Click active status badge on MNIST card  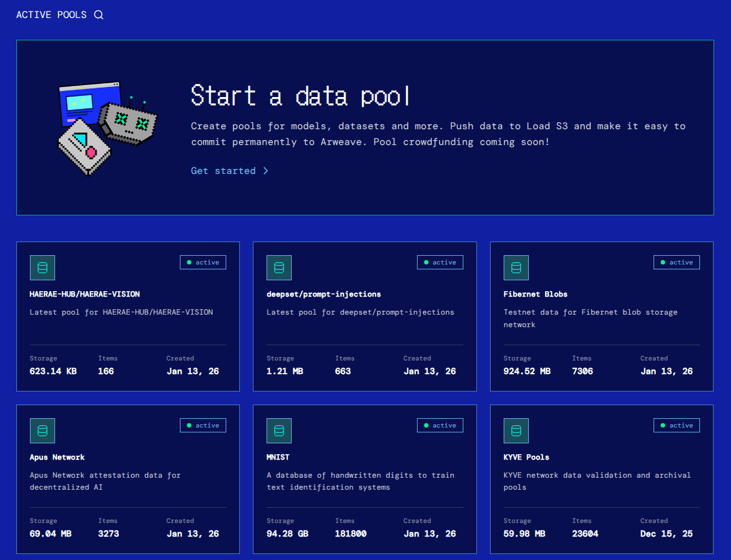440,425
